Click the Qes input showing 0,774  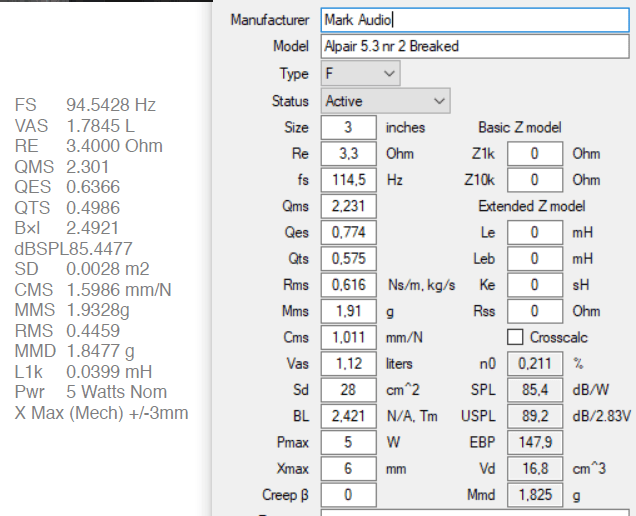tap(348, 232)
